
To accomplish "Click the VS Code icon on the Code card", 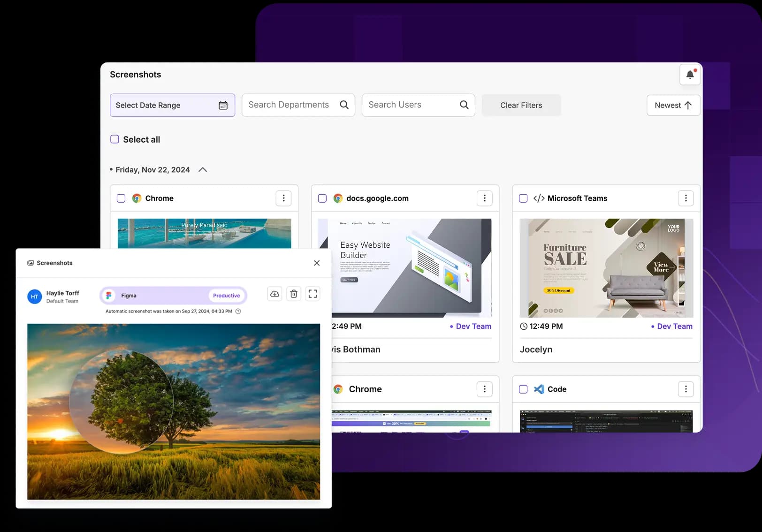I will pos(538,389).
